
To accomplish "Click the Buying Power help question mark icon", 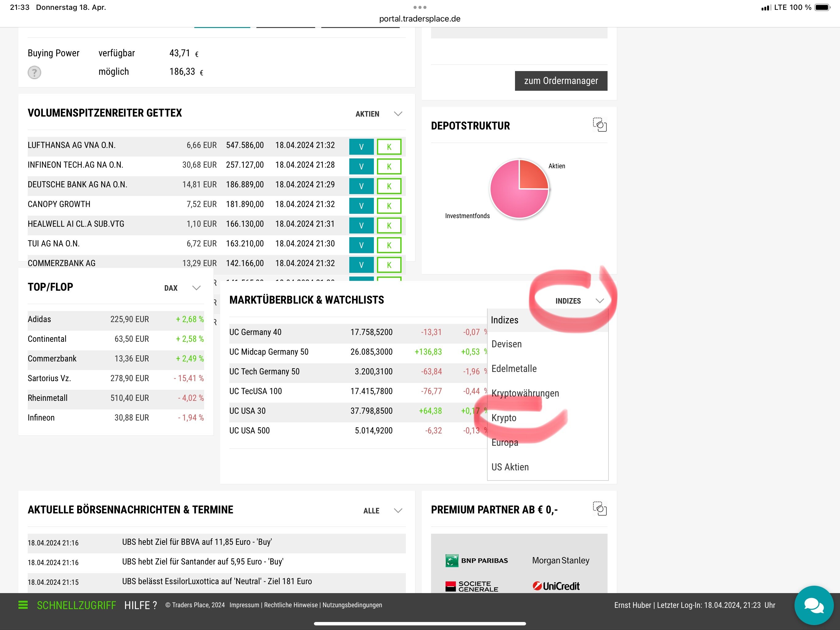I will click(x=34, y=72).
